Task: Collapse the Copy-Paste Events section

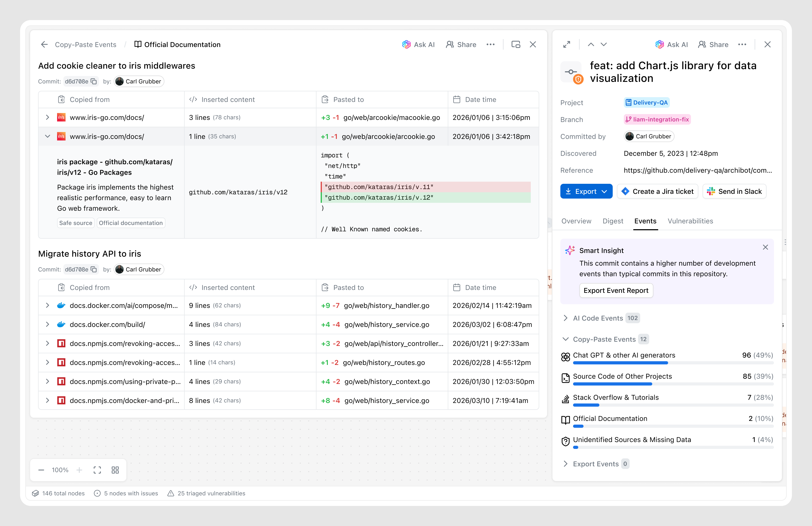Action: pos(566,339)
